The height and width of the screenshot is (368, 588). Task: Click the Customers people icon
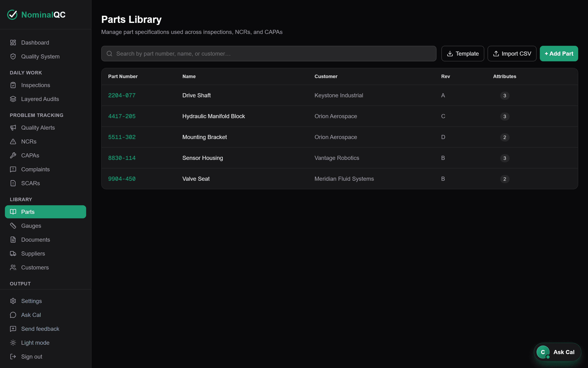[x=13, y=267]
